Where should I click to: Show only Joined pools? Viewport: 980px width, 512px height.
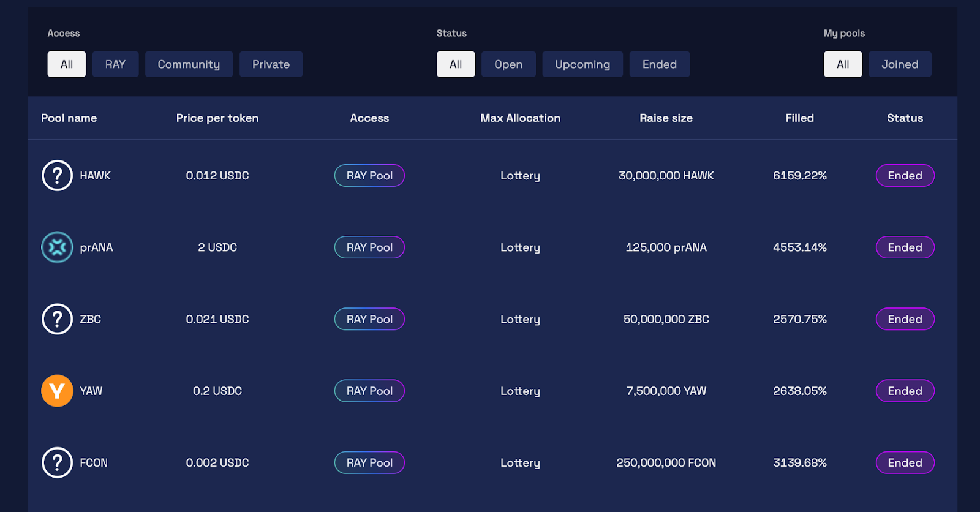900,64
